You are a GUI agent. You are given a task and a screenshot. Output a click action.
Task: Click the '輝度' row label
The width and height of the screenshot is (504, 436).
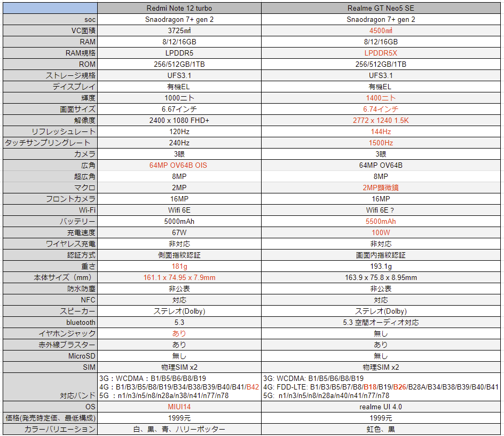[50, 98]
